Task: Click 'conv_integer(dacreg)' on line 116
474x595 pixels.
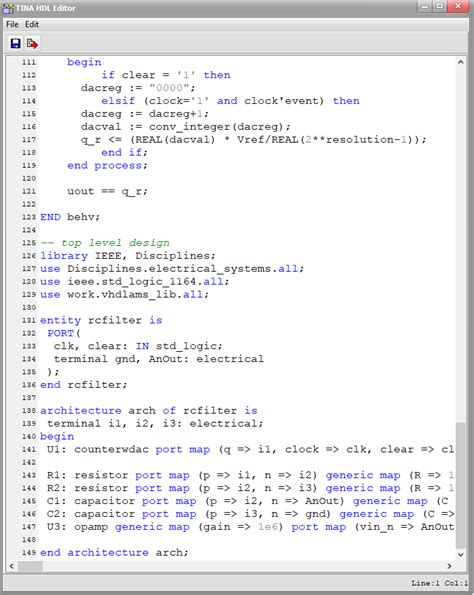Action: [x=216, y=127]
